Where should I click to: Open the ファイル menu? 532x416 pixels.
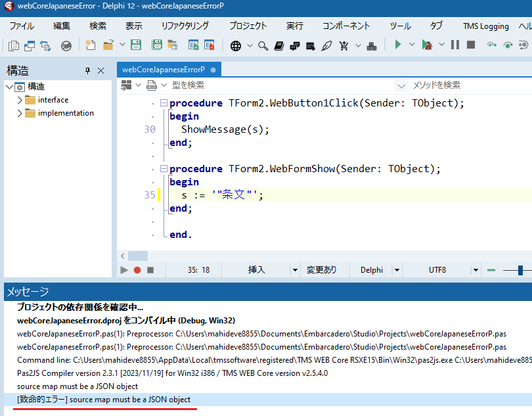(22, 26)
